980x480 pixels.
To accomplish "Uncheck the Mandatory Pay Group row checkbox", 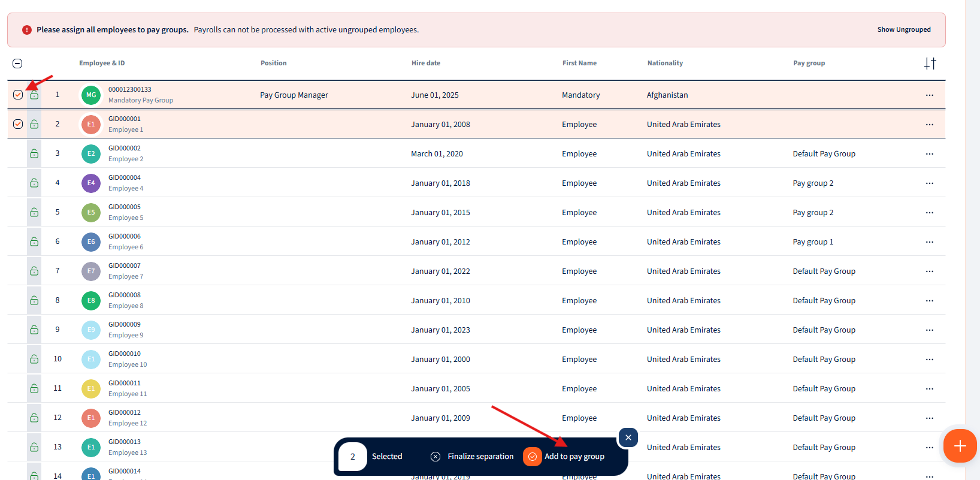I will 18,95.
